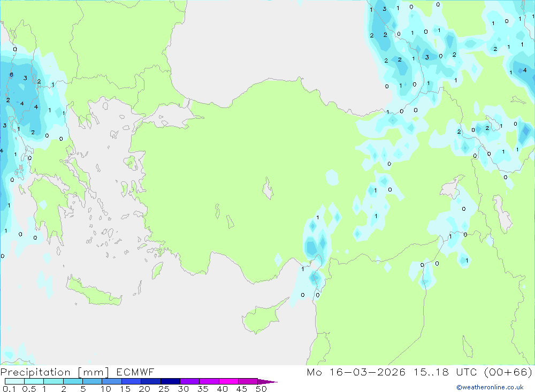Click the 'ECMWF' model label

[x=135, y=372]
